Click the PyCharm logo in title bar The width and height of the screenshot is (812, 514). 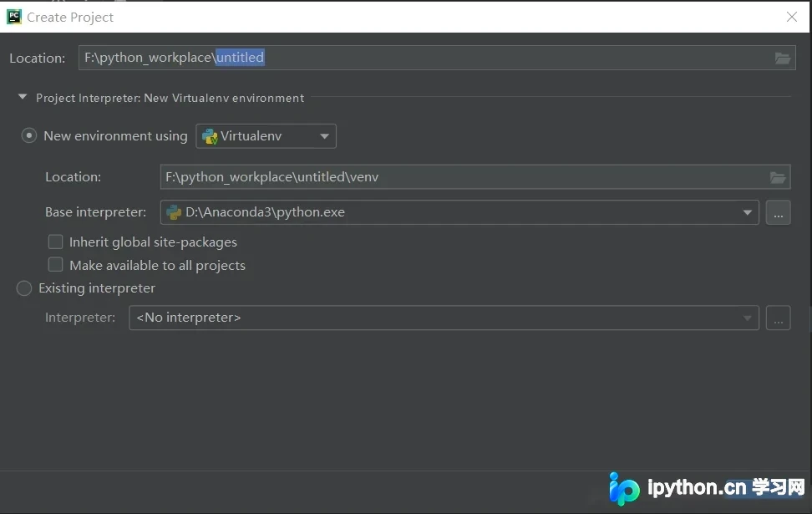[14, 17]
